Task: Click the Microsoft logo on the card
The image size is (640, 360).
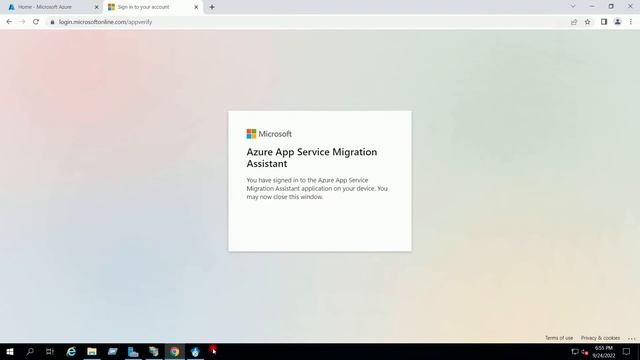Action: point(269,134)
